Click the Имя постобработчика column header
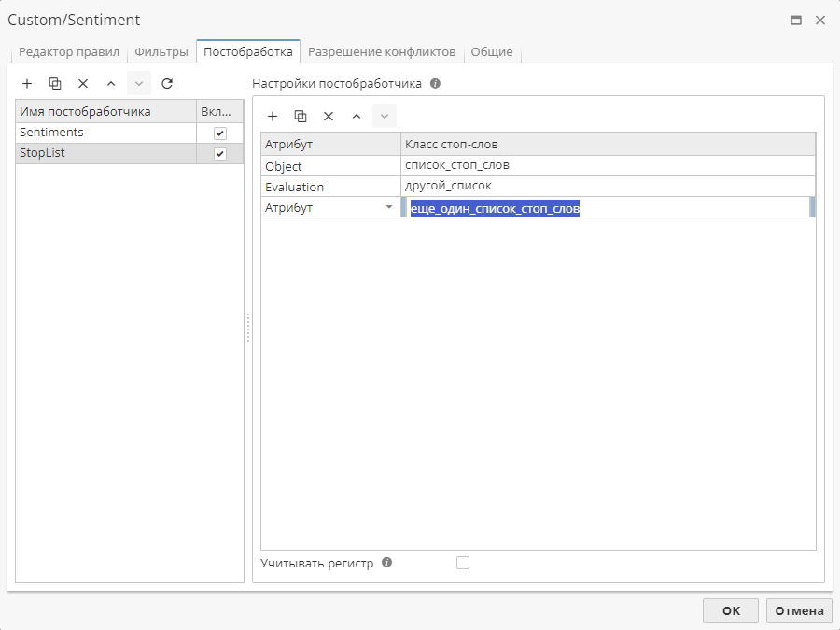 coord(106,111)
